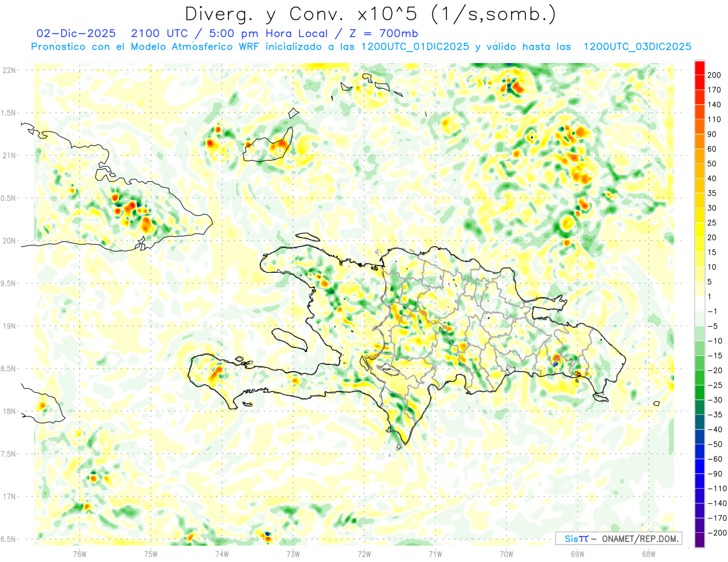Click the "73W" longitude label
The width and height of the screenshot is (728, 562).
pyautogui.click(x=293, y=554)
